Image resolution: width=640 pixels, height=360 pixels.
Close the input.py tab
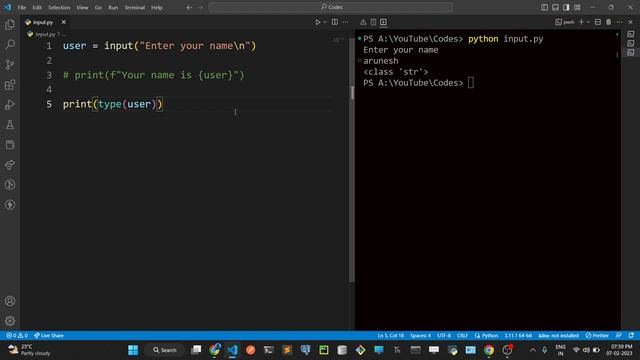pos(64,22)
